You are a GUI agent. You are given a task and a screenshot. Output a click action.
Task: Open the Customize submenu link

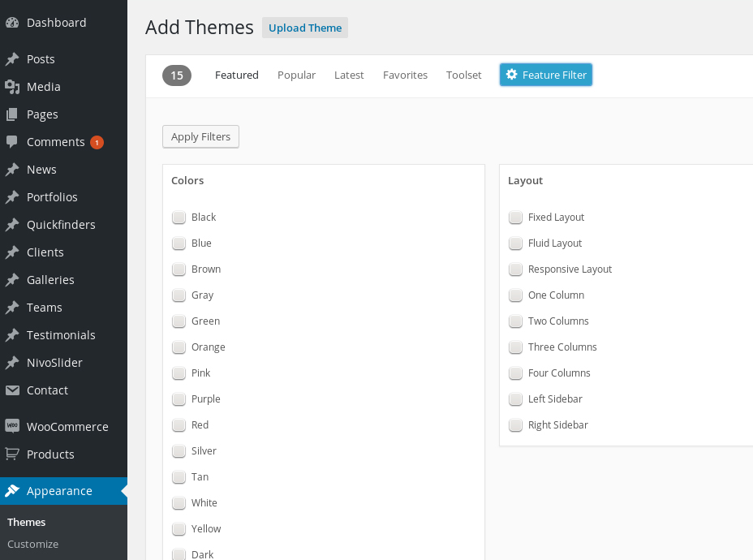pyautogui.click(x=32, y=544)
